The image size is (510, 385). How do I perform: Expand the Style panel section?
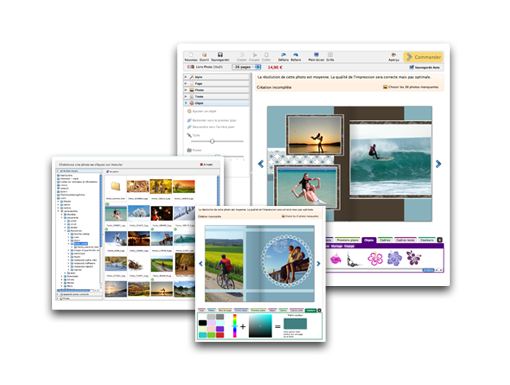[216, 77]
